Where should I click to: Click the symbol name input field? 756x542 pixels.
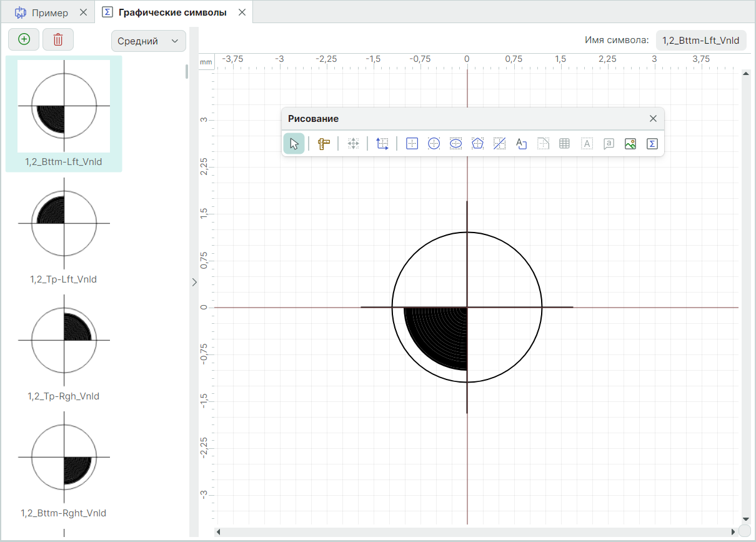pyautogui.click(x=700, y=41)
